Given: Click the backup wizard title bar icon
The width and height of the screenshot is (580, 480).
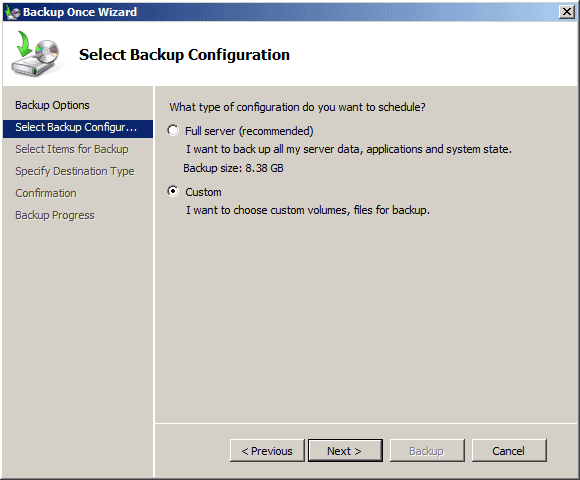Looking at the screenshot, I should 12,12.
